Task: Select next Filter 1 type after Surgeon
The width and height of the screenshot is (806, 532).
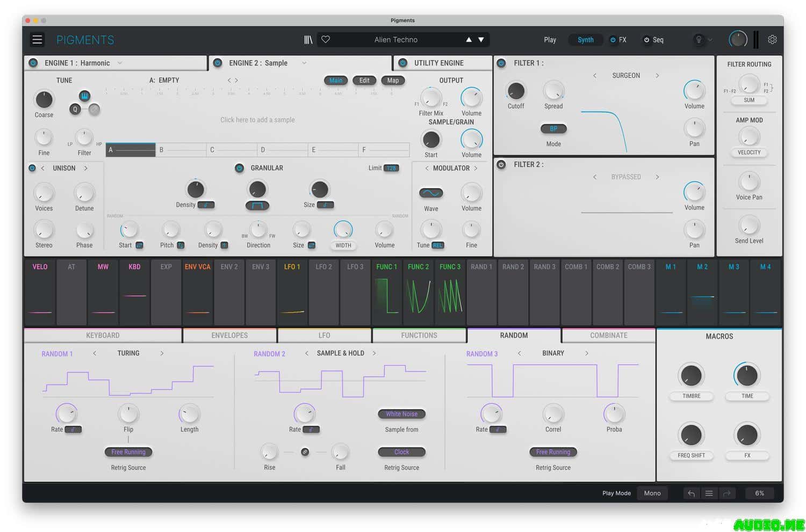Action: [657, 76]
